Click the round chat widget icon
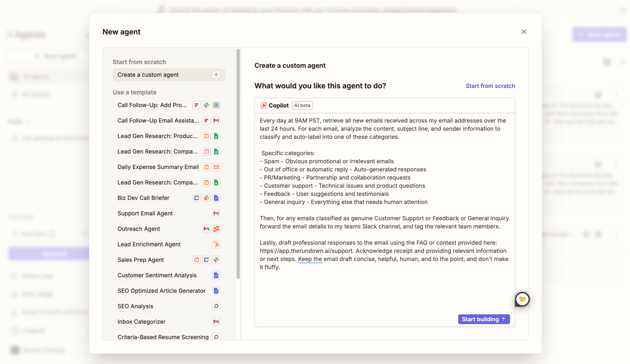The width and height of the screenshot is (630, 364). pos(522,299)
